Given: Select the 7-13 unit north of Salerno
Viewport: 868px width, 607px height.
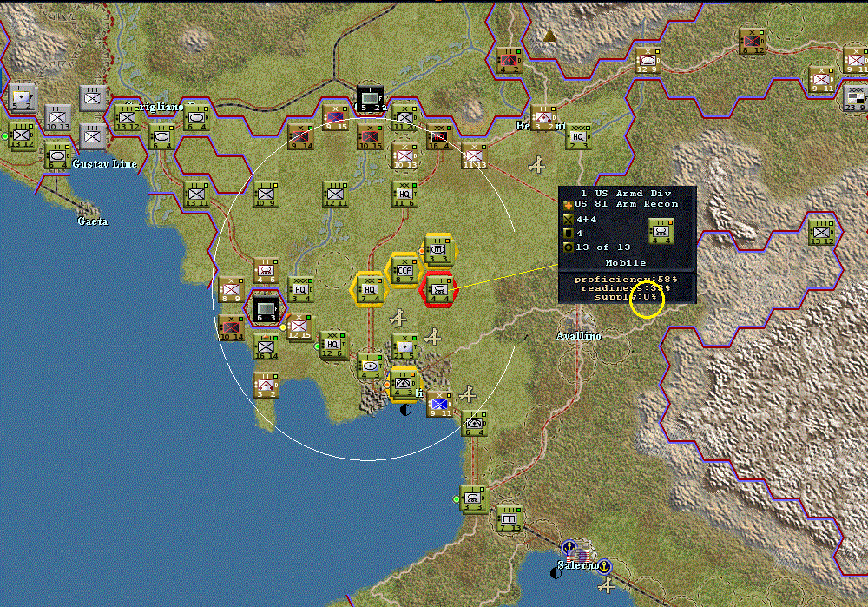Looking at the screenshot, I should pyautogui.click(x=510, y=519).
